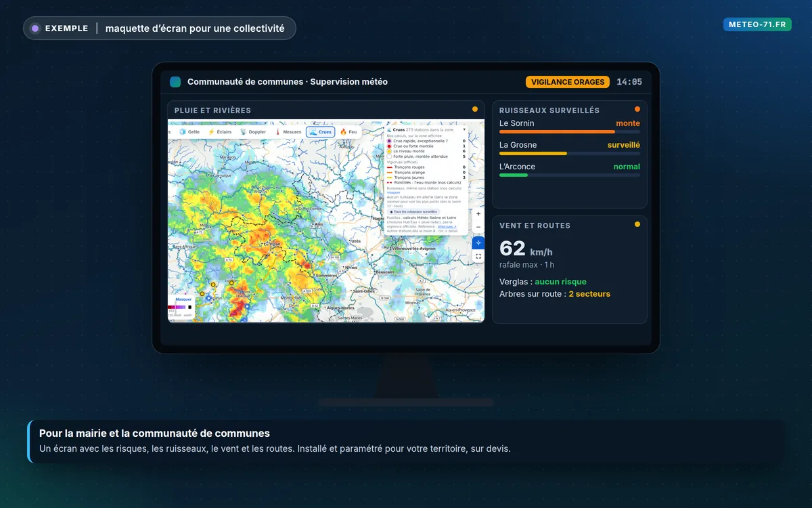Click the RUISSEAUX SURVEILLÉS status dot
This screenshot has height=508, width=812.
click(637, 109)
